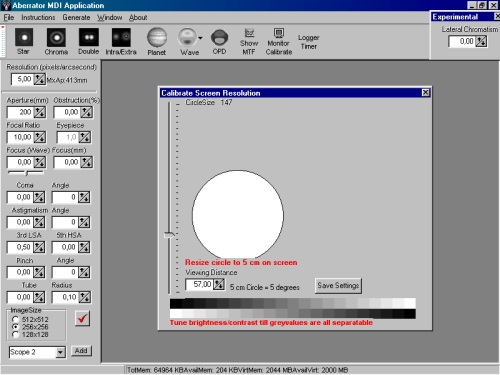500x375 pixels.
Task: Choose the Double star toolbar icon
Action: click(88, 41)
